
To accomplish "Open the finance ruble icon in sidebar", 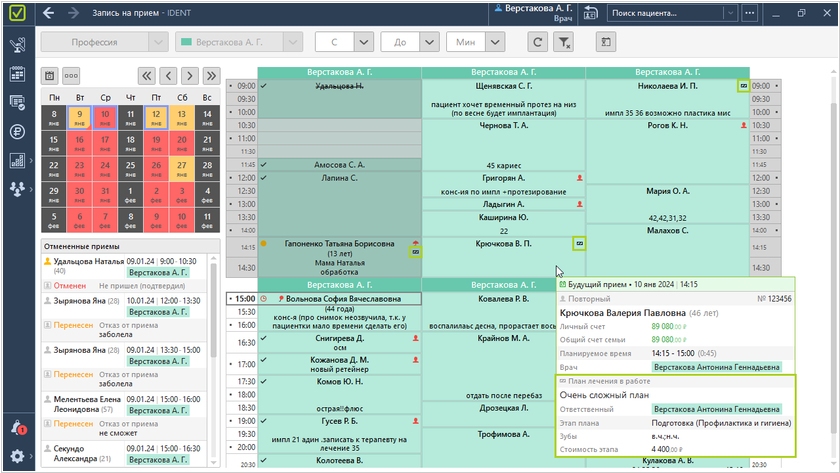I will (x=17, y=131).
